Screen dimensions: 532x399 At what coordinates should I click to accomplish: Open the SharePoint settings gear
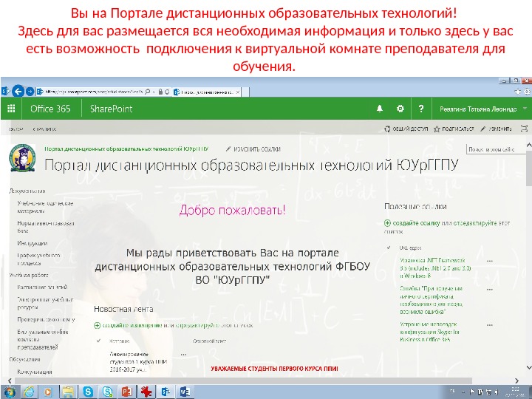[400, 109]
